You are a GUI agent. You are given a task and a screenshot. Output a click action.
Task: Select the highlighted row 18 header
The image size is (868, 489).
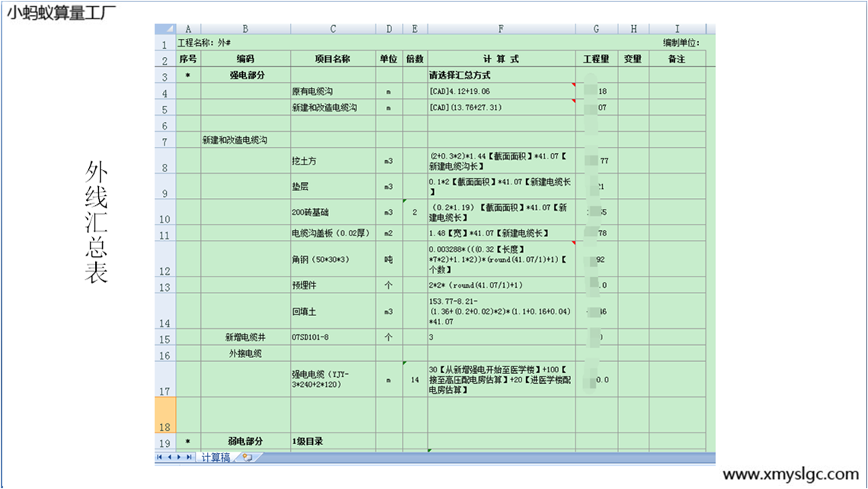pos(165,415)
